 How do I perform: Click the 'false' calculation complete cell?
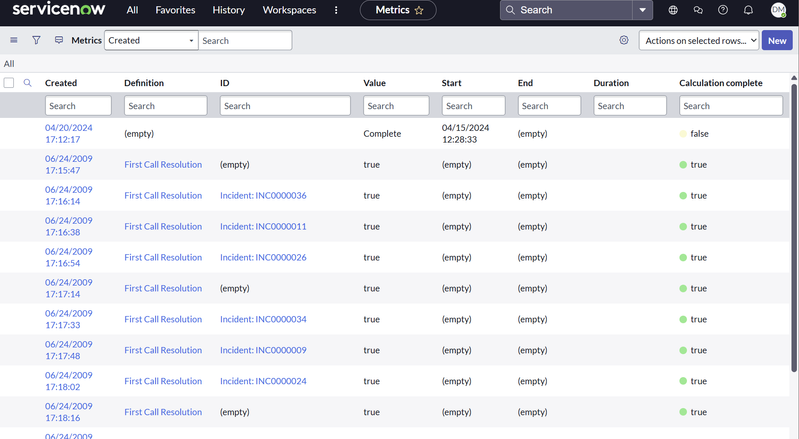pos(699,133)
